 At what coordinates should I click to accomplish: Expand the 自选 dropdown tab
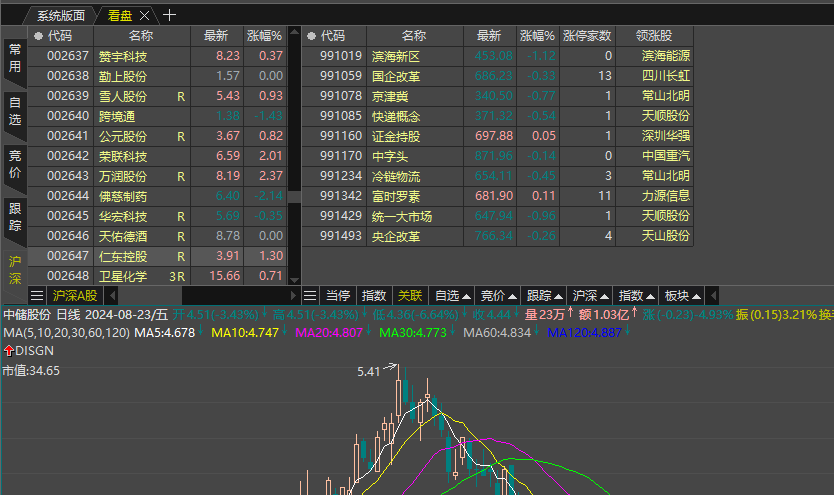coord(452,296)
